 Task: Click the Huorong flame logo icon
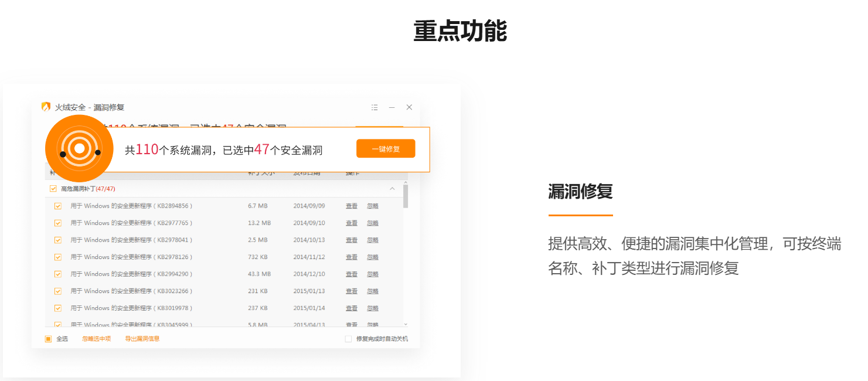[46, 107]
